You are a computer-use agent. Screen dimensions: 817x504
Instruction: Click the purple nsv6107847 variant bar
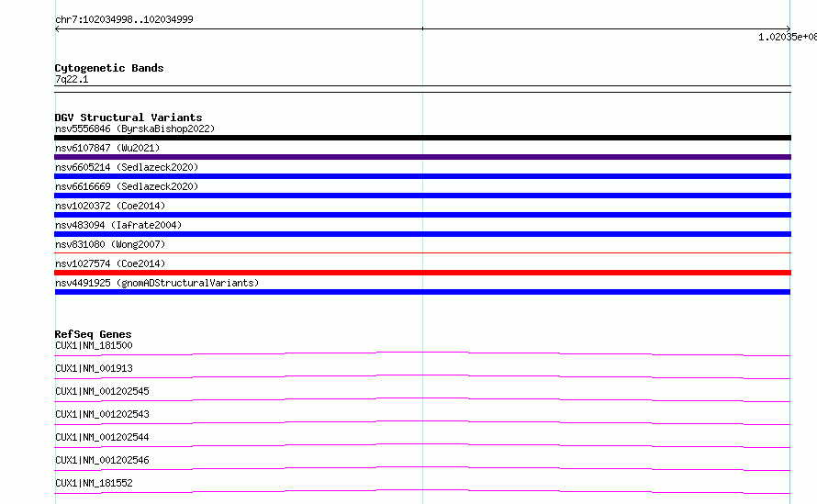[422, 157]
